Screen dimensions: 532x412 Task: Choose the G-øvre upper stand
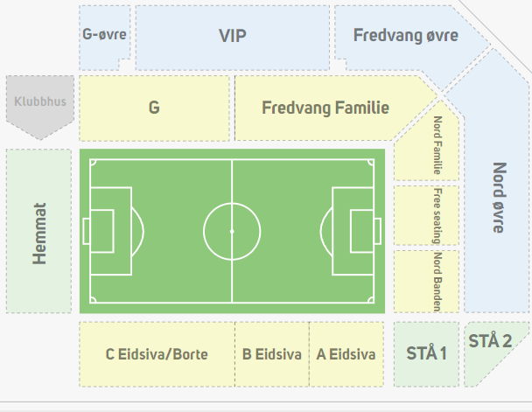(104, 37)
